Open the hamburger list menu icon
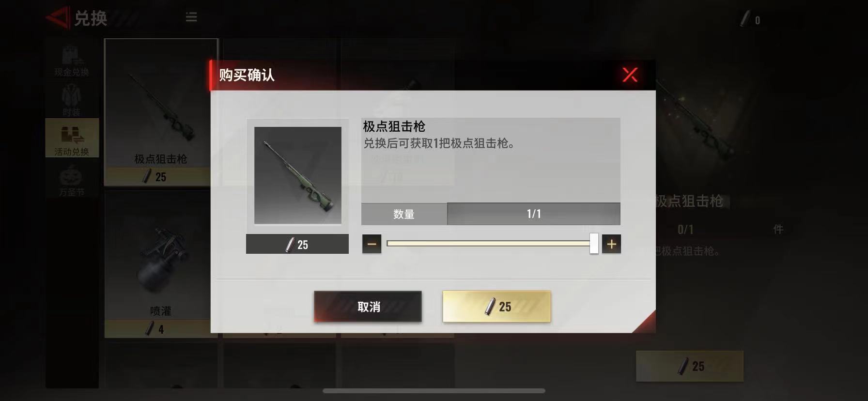Image resolution: width=868 pixels, height=401 pixels. click(191, 17)
